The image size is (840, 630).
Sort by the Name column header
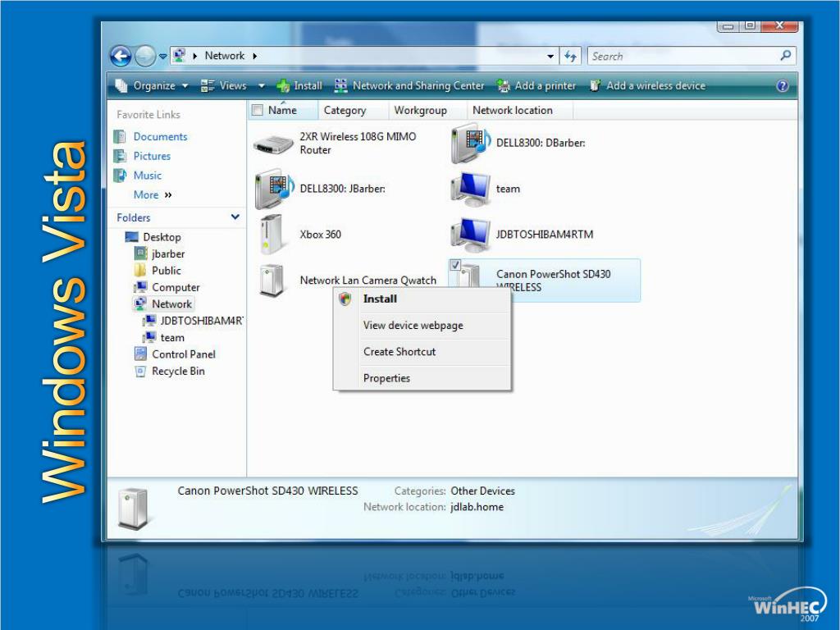[x=282, y=111]
